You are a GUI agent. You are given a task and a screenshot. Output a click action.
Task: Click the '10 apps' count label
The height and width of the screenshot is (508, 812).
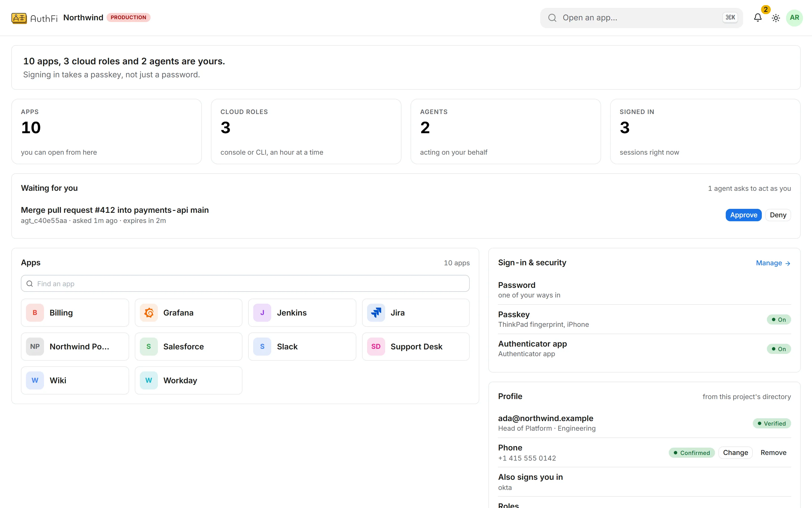tap(457, 263)
